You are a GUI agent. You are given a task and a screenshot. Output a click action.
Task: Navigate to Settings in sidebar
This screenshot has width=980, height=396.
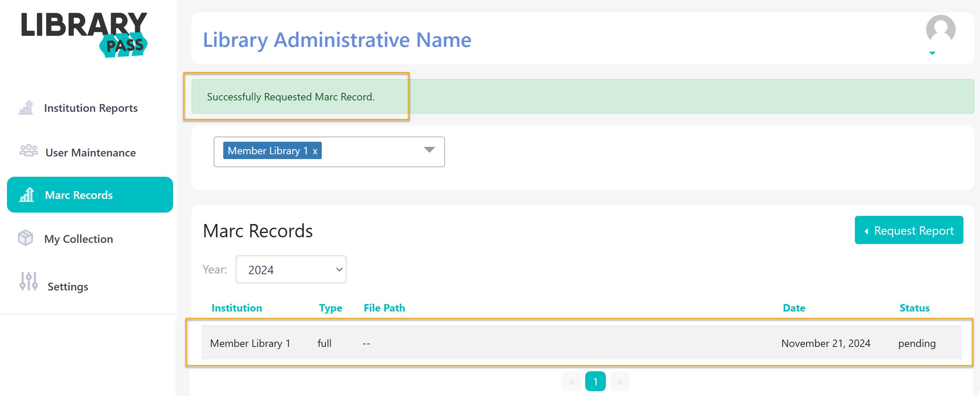[x=68, y=286]
